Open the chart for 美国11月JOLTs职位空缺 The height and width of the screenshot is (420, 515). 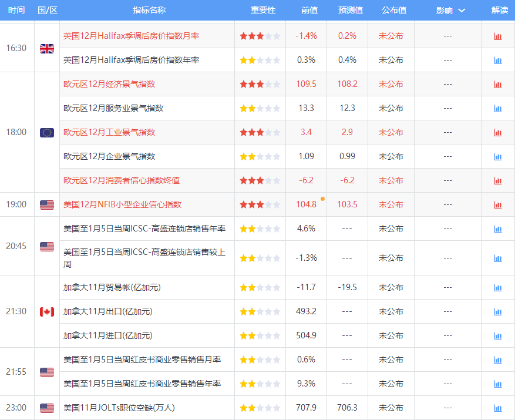[497, 408]
